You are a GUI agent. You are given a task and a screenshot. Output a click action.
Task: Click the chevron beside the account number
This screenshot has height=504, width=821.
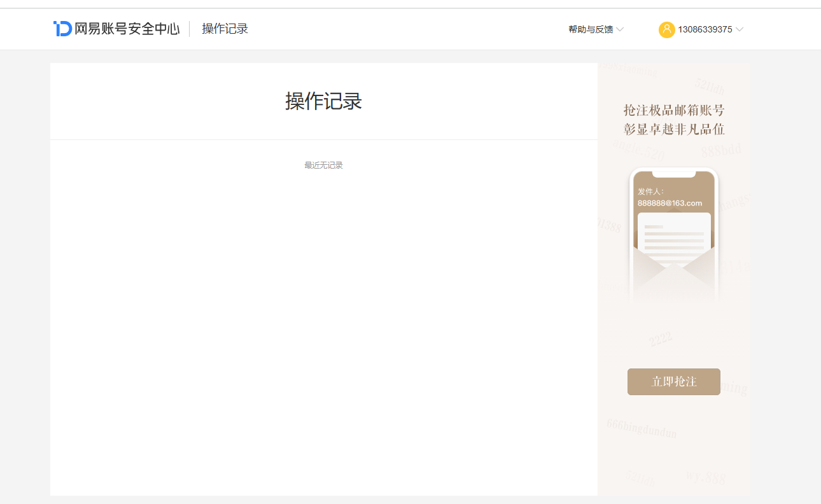(x=739, y=29)
